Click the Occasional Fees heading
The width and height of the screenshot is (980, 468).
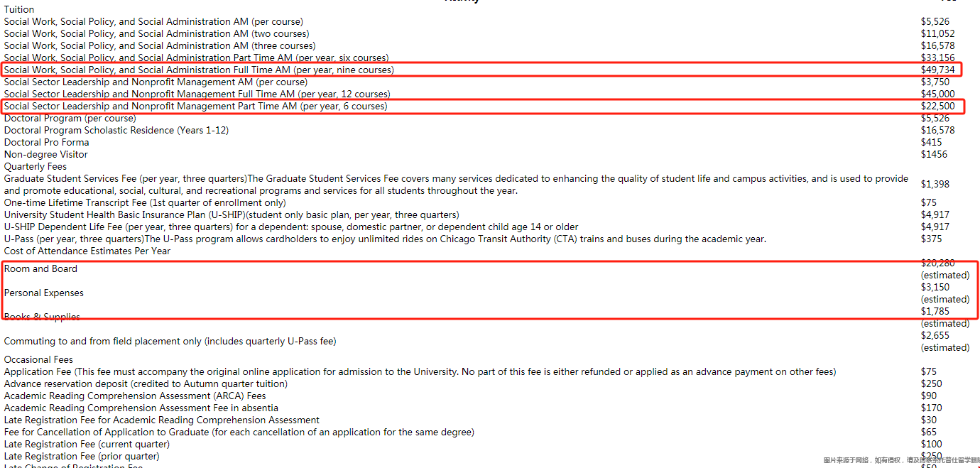coord(38,359)
